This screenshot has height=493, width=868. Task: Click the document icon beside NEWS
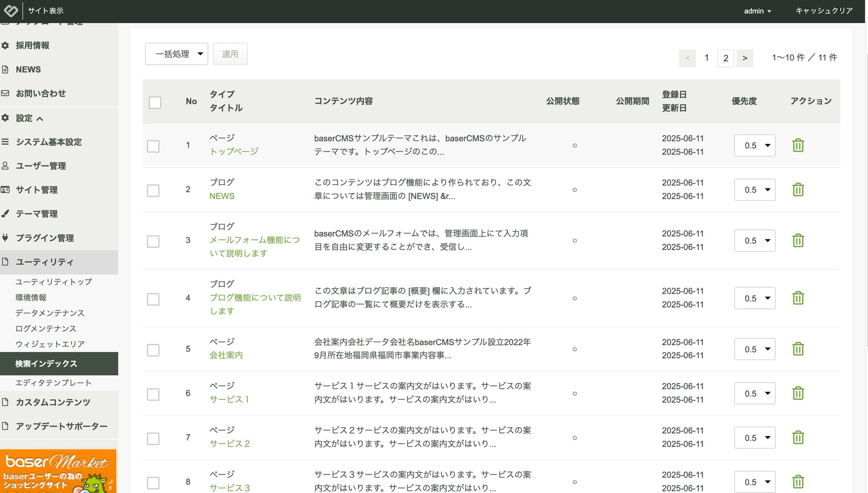tap(5, 69)
